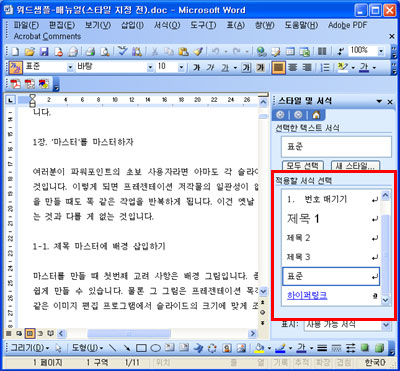Toggle the bold 가 formatting button
The image size is (400, 371).
(x=196, y=68)
